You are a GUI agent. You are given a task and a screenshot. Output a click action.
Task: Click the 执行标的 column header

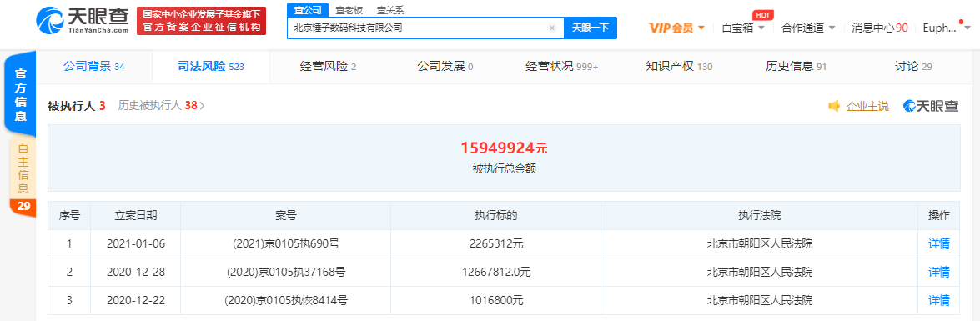click(x=495, y=215)
